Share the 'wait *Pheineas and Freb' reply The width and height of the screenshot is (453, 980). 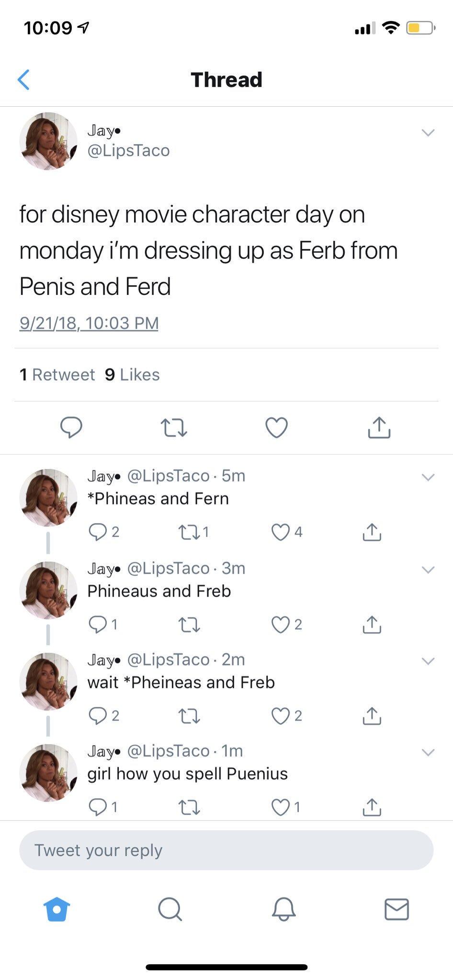click(x=372, y=716)
